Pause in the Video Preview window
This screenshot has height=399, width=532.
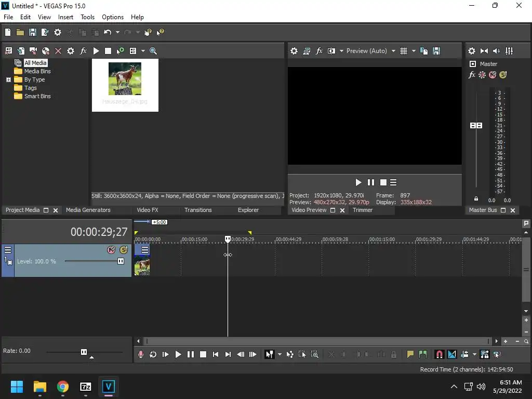tap(371, 182)
